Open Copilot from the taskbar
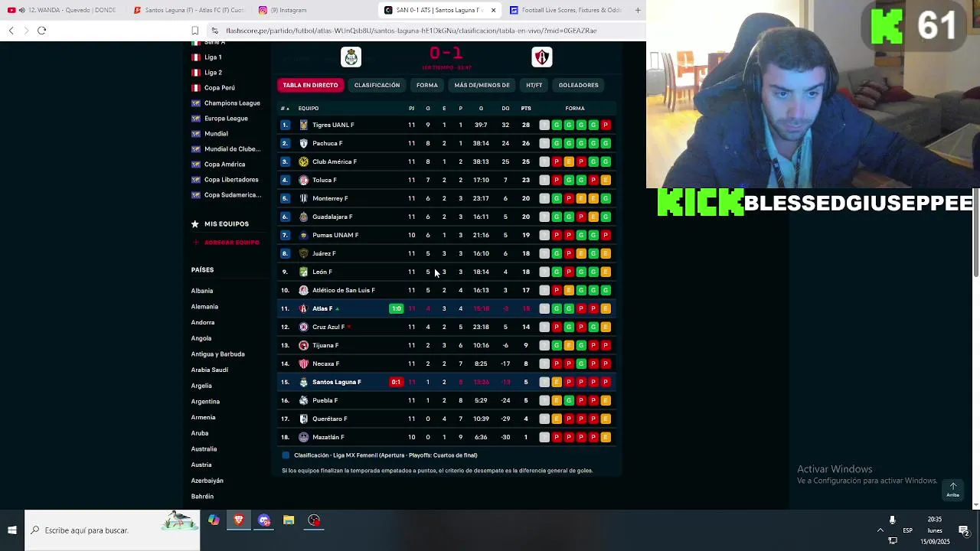980x551 pixels. pos(214,520)
